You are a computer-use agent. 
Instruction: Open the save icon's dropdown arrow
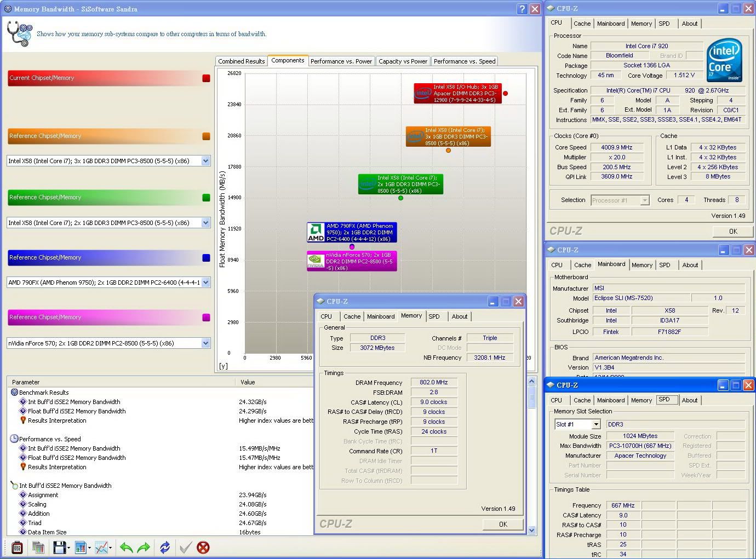click(68, 548)
